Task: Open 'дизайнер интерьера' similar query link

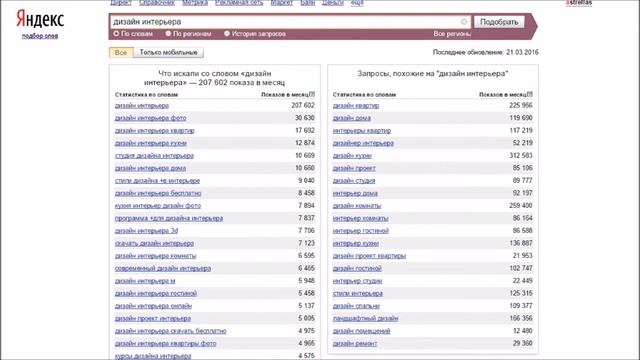Action: [x=363, y=143]
